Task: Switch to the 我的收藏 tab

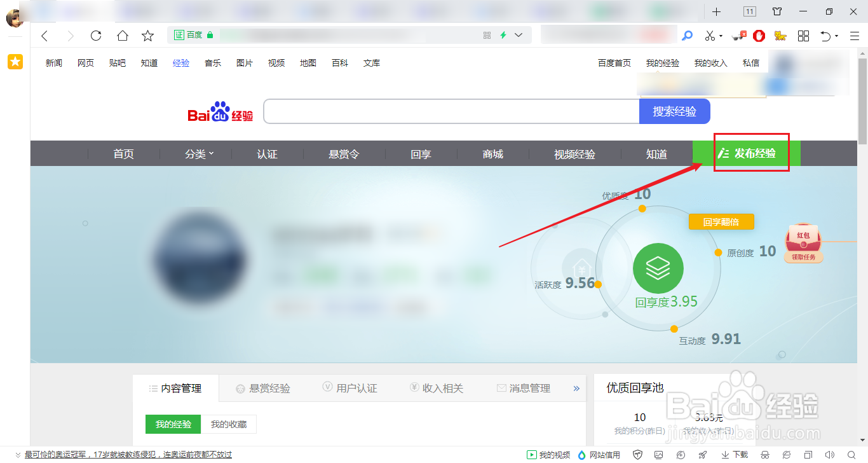Action: [229, 424]
